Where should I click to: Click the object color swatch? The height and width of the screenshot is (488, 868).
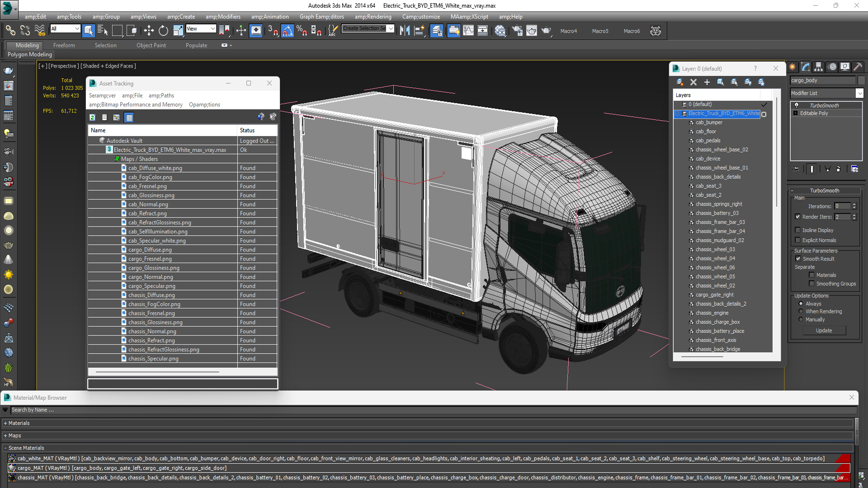pos(861,80)
